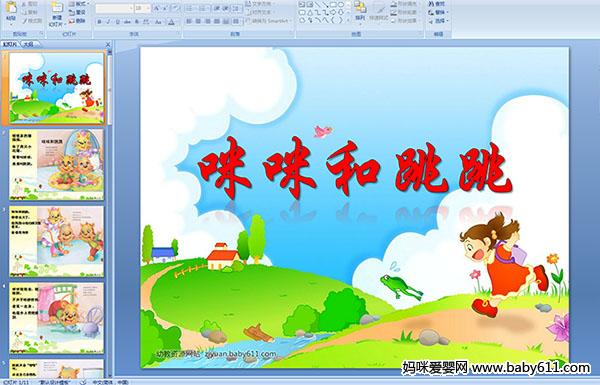The height and width of the screenshot is (385, 600).
Task: Open the font name dropdown
Action: pos(131,8)
